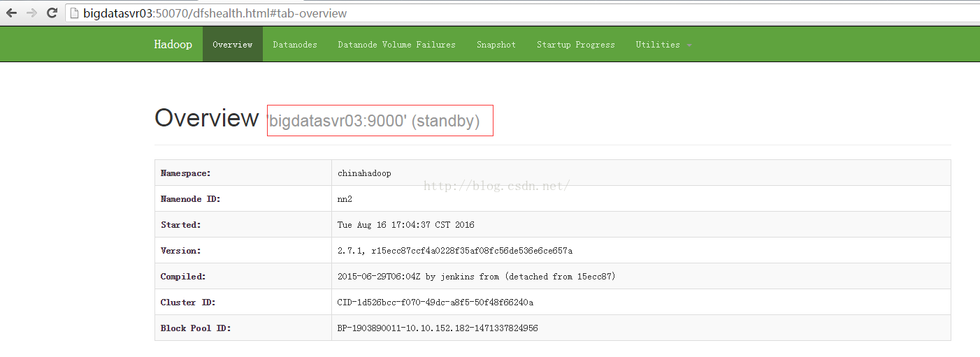980x357 pixels.
Task: Expand the Utilities dropdown menu
Action: (663, 44)
